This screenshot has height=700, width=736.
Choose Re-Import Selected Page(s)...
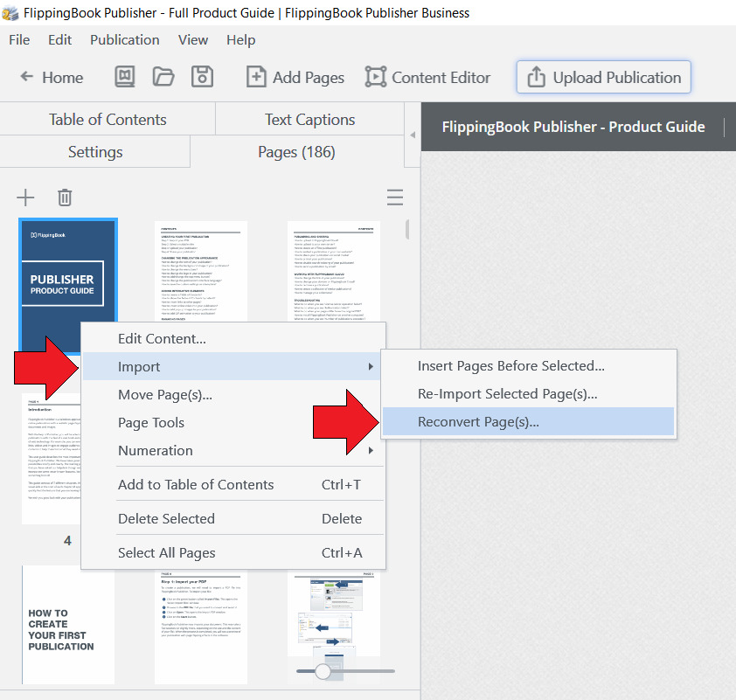(529, 393)
